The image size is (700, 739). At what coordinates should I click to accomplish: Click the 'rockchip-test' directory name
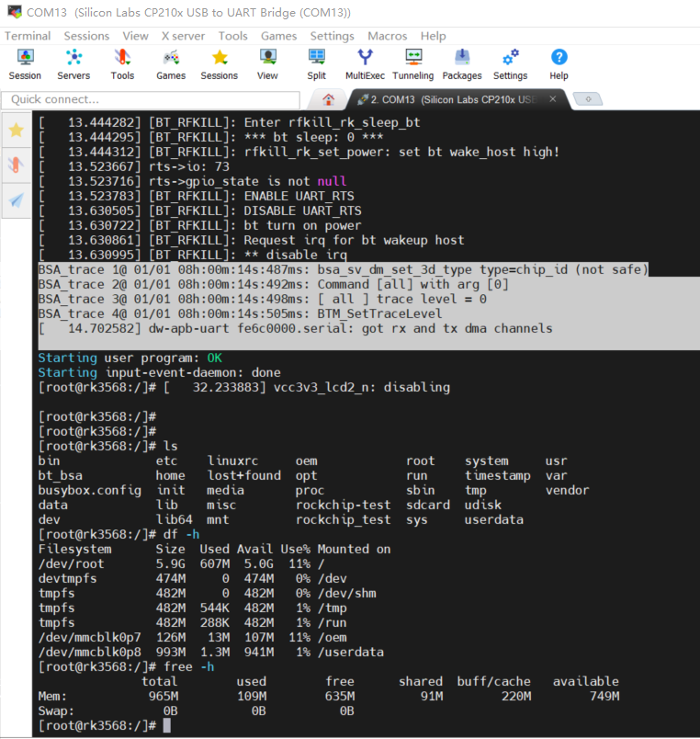point(343,505)
